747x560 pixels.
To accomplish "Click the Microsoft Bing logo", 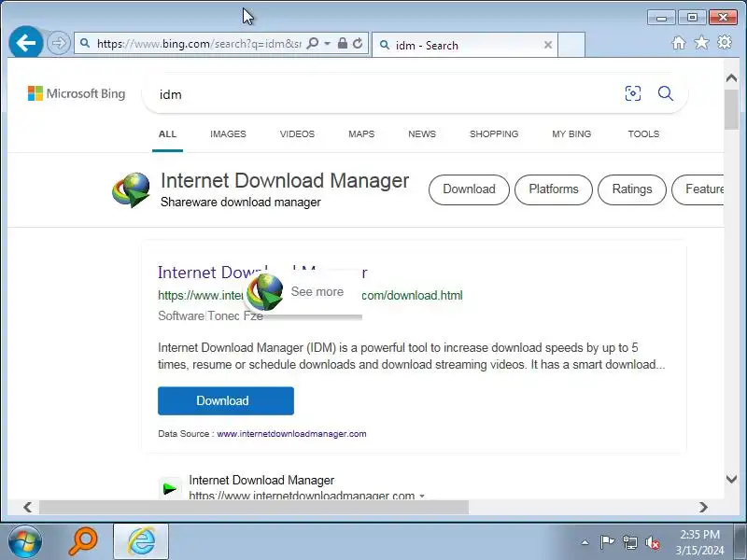I will 77,93.
